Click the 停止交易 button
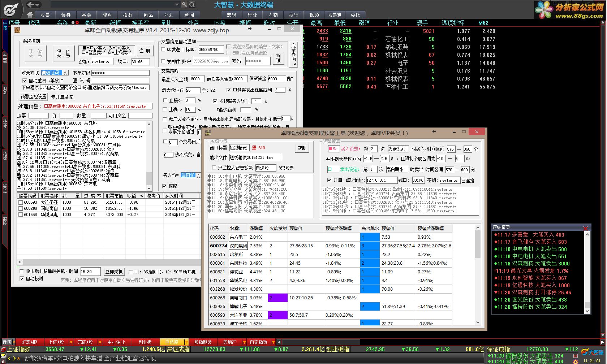 (63, 53)
